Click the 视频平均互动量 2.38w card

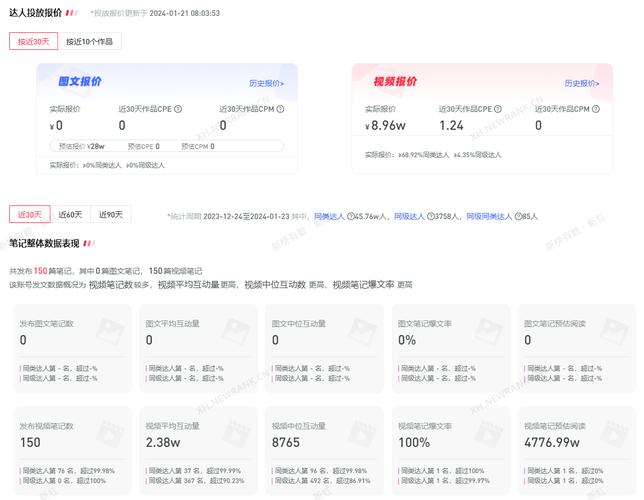[196, 449]
